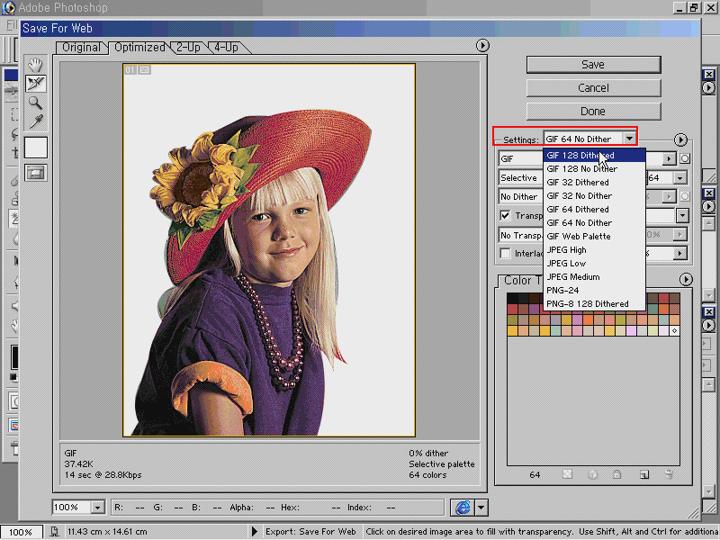The image size is (720, 540).
Task: Open the Color Table flyout menu
Action: point(686,279)
